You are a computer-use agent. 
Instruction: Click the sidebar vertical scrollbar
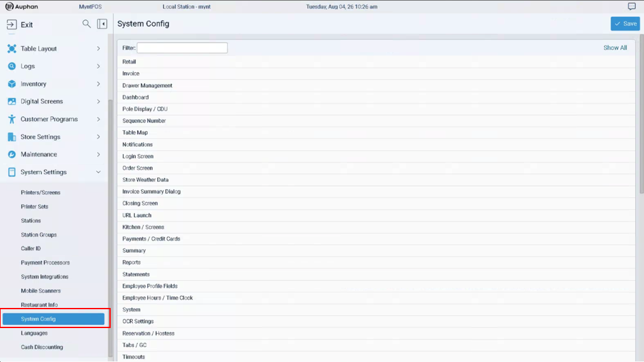[110, 228]
